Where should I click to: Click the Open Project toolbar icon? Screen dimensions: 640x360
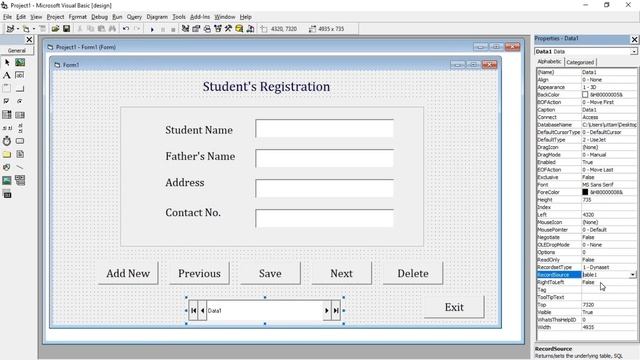(55, 29)
